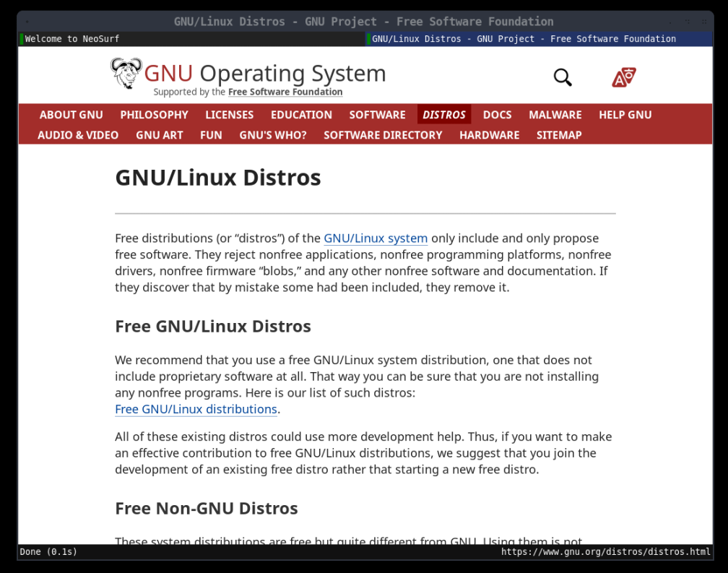The width and height of the screenshot is (728, 573).
Task: Open the Malware nav item
Action: point(555,115)
